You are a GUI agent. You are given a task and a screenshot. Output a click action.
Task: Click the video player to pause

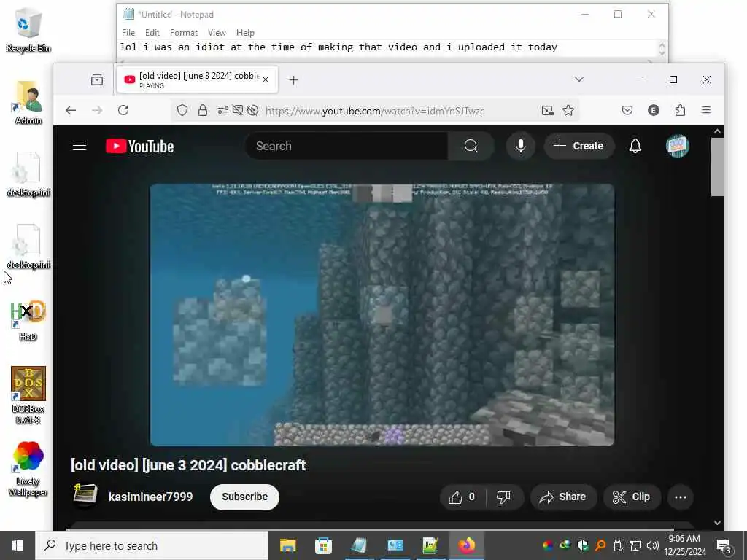point(382,315)
